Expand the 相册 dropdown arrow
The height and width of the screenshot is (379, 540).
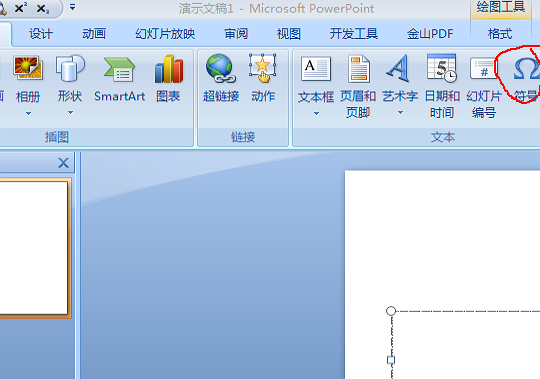pyautogui.click(x=28, y=113)
